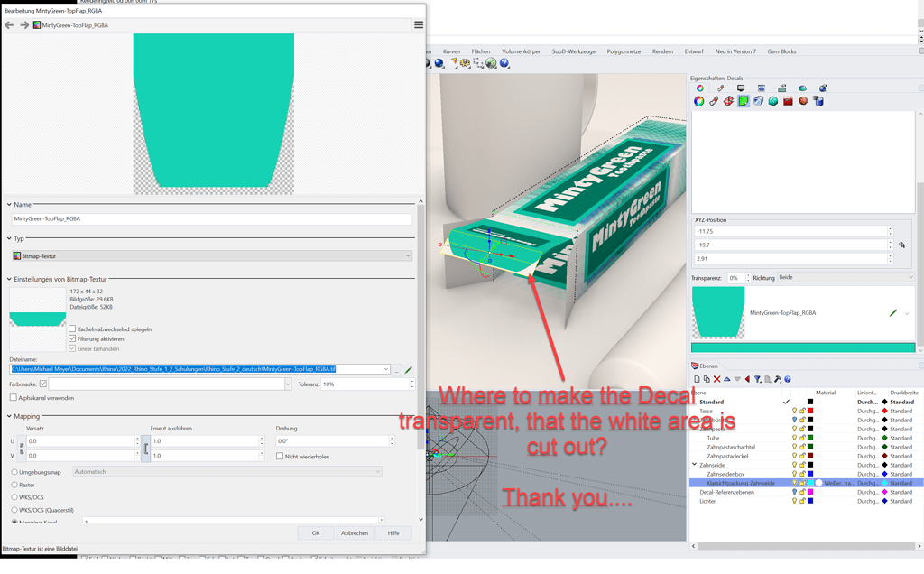The height and width of the screenshot is (574, 924).
Task: Open the Decals properties icon in Eigenschaften panel
Action: point(742,101)
